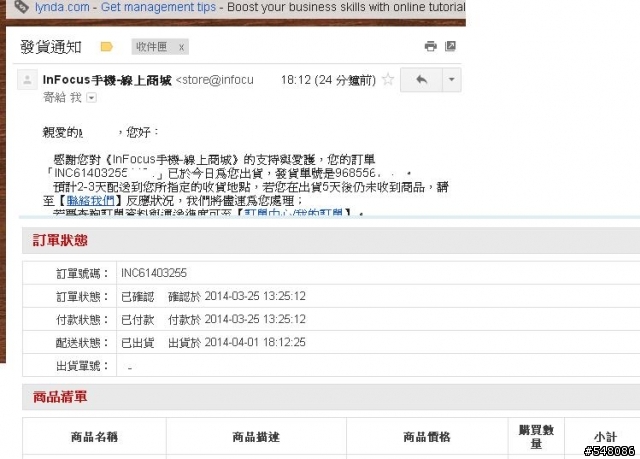The height and width of the screenshot is (459, 640).
Task: Click the web clip tag icon
Action: click(x=21, y=6)
